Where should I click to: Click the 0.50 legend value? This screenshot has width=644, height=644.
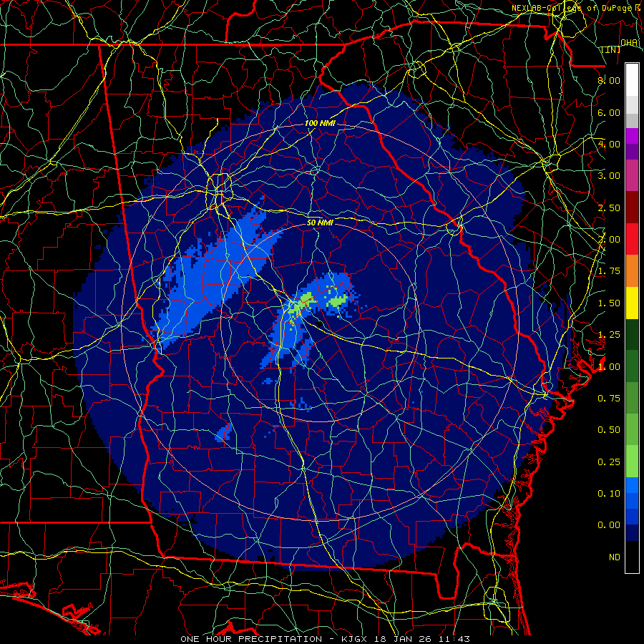click(609, 430)
